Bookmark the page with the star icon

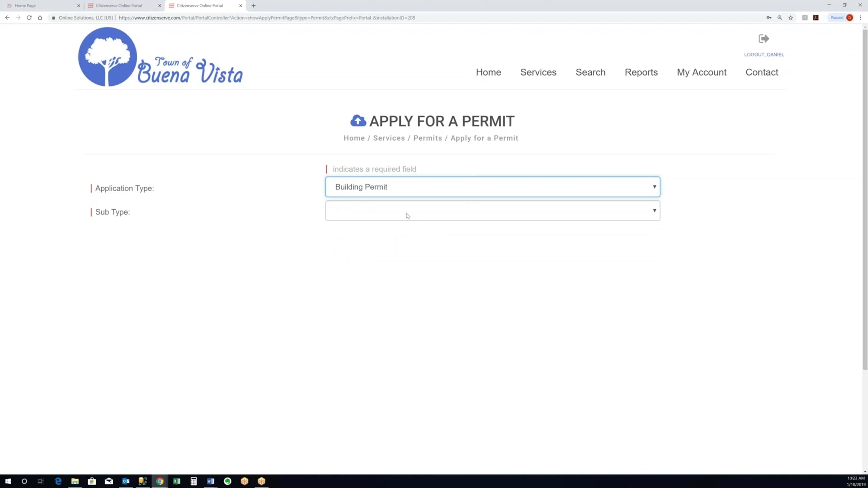[x=791, y=17]
